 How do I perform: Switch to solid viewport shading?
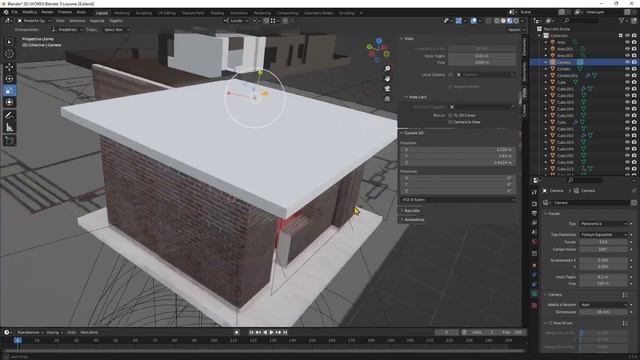pos(503,20)
